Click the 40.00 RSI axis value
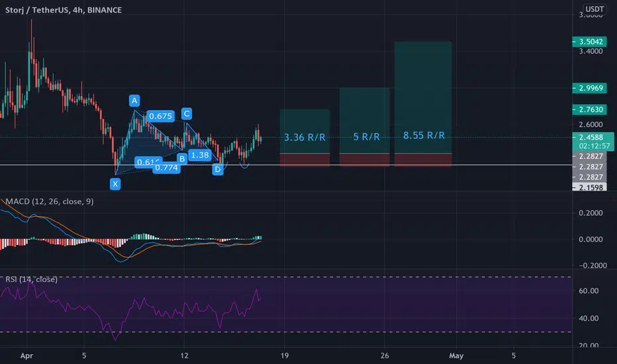The height and width of the screenshot is (364, 617). pyautogui.click(x=589, y=318)
